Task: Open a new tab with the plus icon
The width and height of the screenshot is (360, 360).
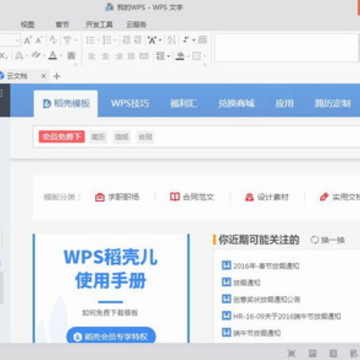Action: click(57, 76)
